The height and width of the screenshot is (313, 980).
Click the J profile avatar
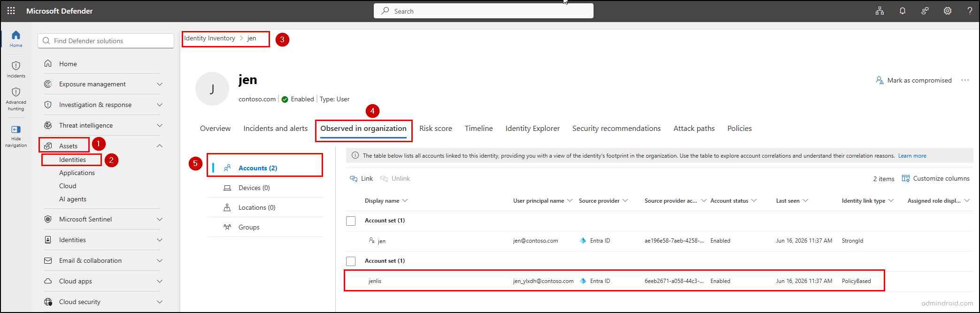coord(212,89)
